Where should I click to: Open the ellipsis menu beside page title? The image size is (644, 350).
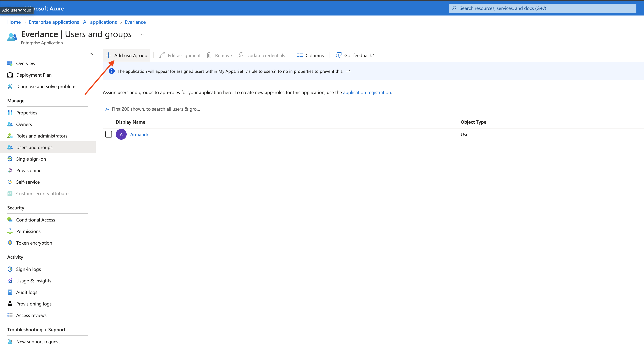tap(143, 34)
